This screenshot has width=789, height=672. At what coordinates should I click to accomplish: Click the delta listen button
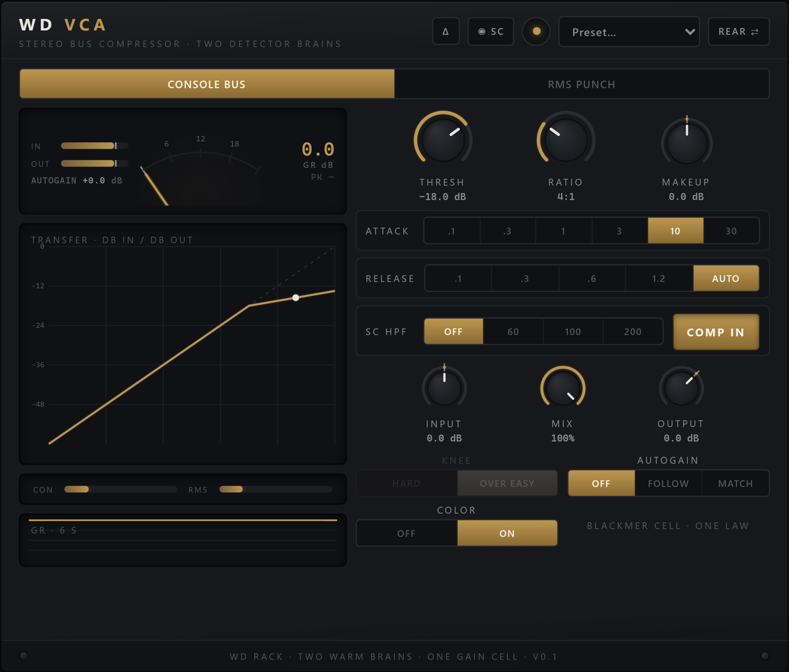pyautogui.click(x=446, y=31)
